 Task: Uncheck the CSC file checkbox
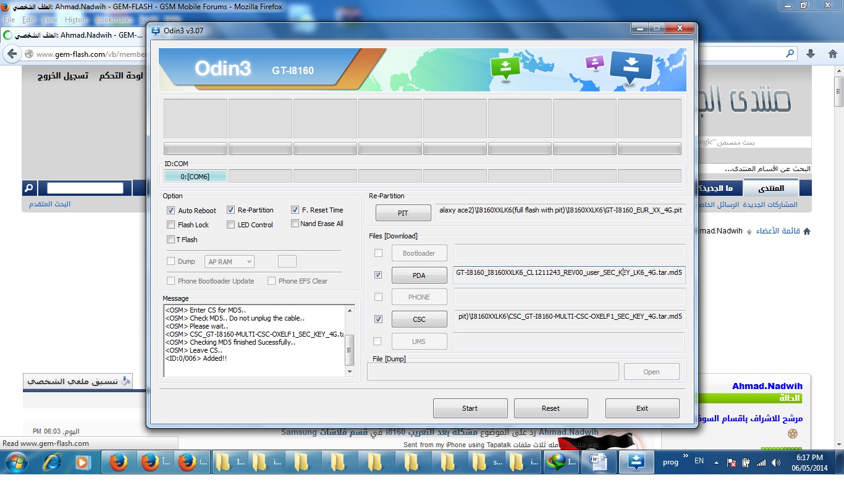[x=378, y=319]
